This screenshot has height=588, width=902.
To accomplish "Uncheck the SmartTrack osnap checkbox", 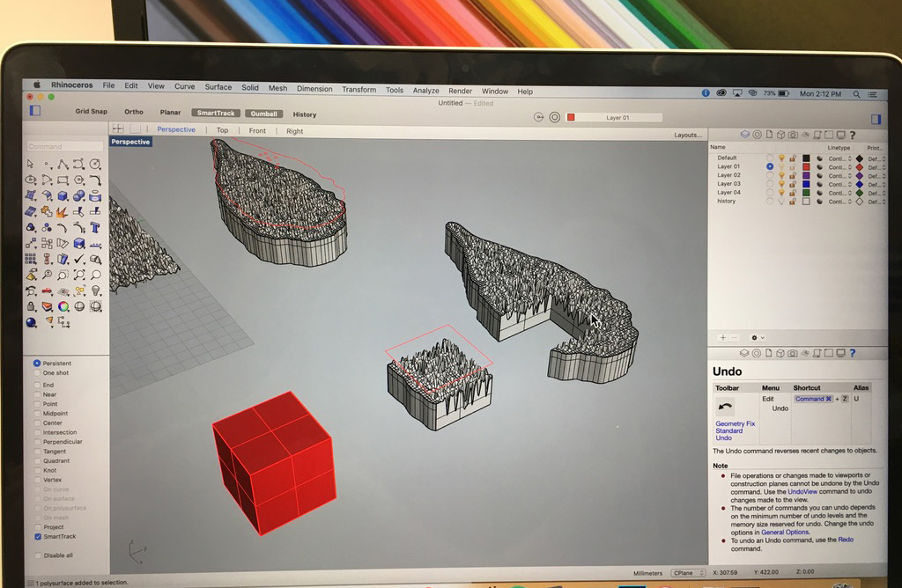I will click(x=37, y=537).
